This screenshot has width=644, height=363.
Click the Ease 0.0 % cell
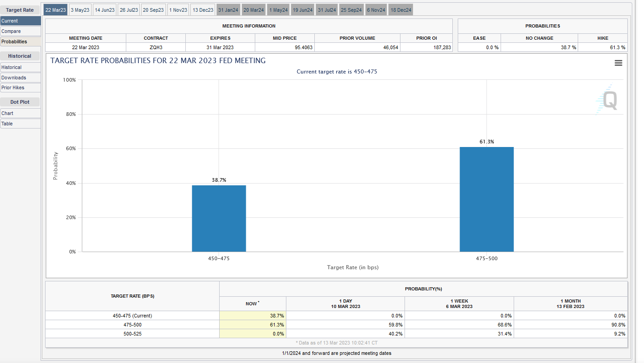pos(479,47)
